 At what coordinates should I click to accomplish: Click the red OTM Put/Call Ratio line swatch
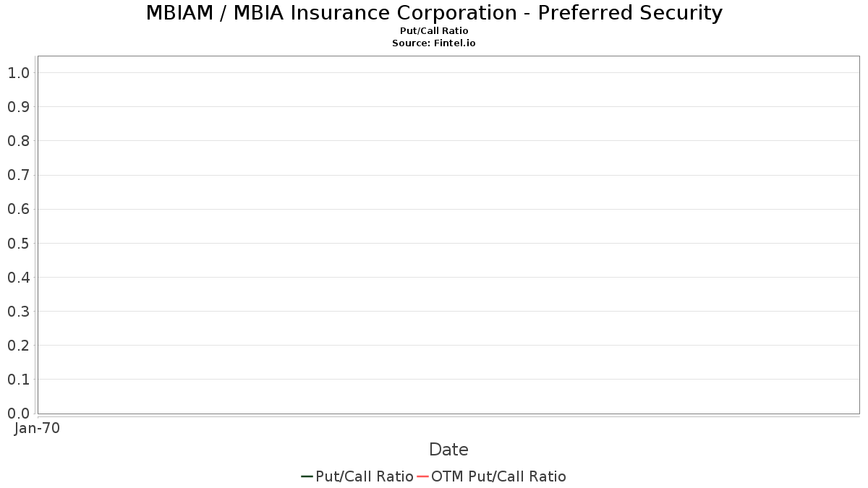point(422,476)
